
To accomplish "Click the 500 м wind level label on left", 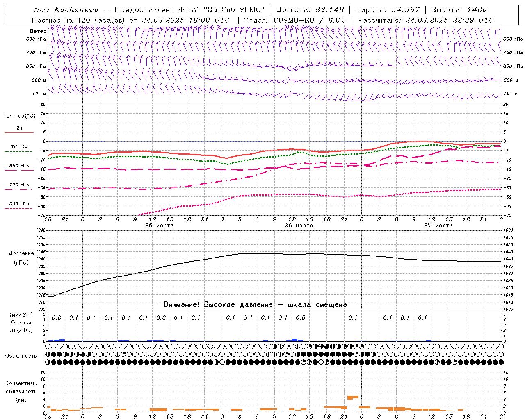I will coord(39,80).
